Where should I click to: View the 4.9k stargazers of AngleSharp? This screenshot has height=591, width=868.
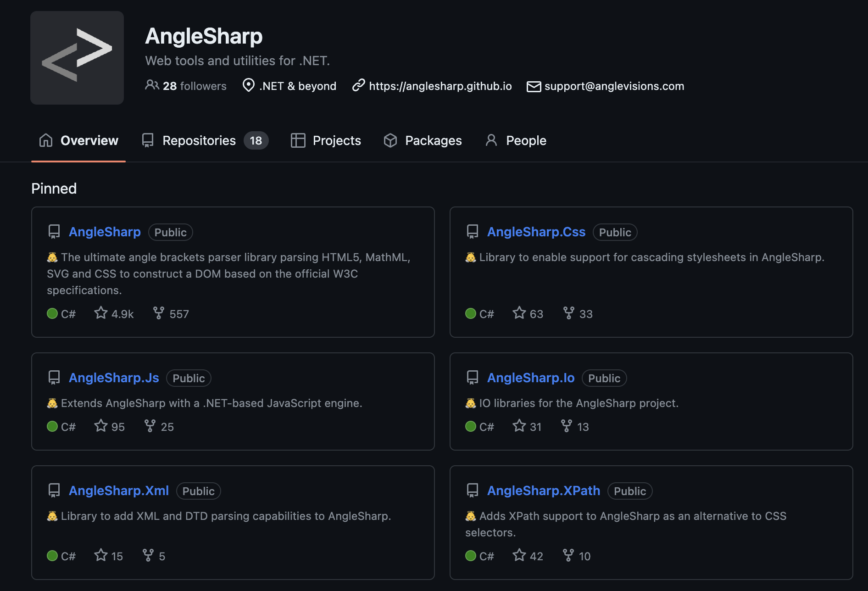pos(114,313)
